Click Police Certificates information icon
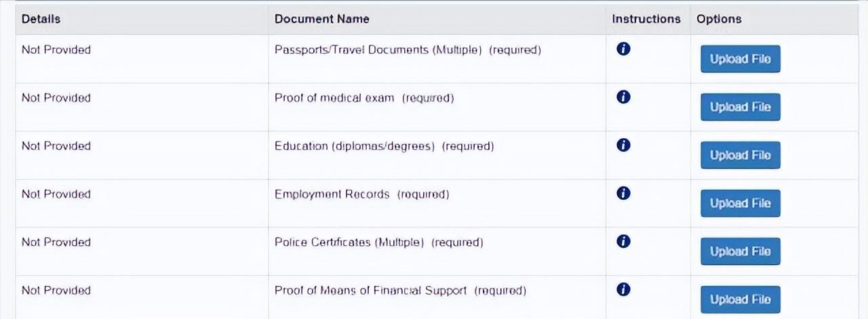868x319 pixels. coord(624,241)
